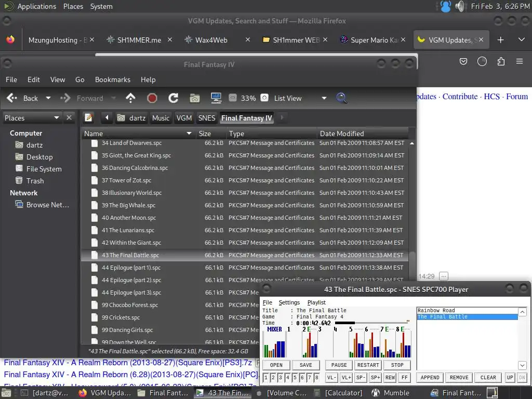
Task: Click the APPEND playlist button
Action: [430, 377]
